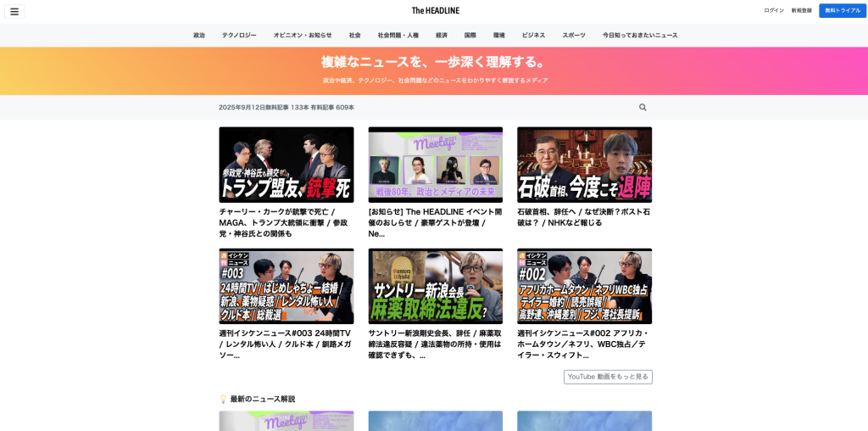
Task: Open the 週刊イシケンニュース #002 thumbnail
Action: [585, 286]
